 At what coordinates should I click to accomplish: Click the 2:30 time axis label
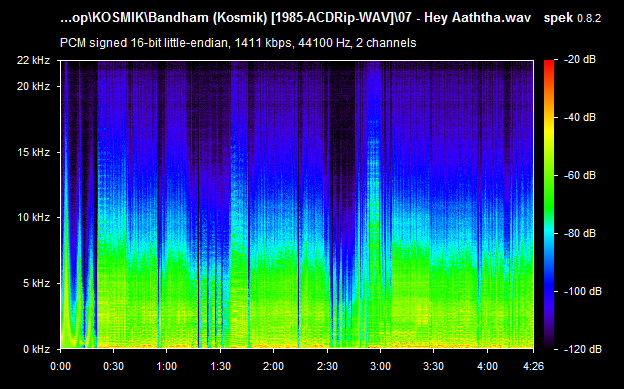coord(327,366)
